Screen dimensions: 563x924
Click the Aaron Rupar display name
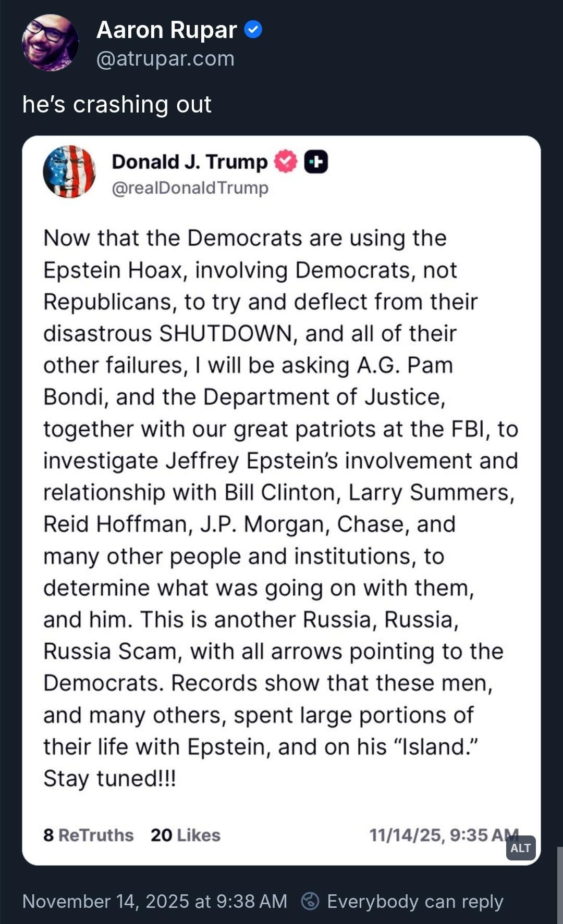pyautogui.click(x=167, y=30)
